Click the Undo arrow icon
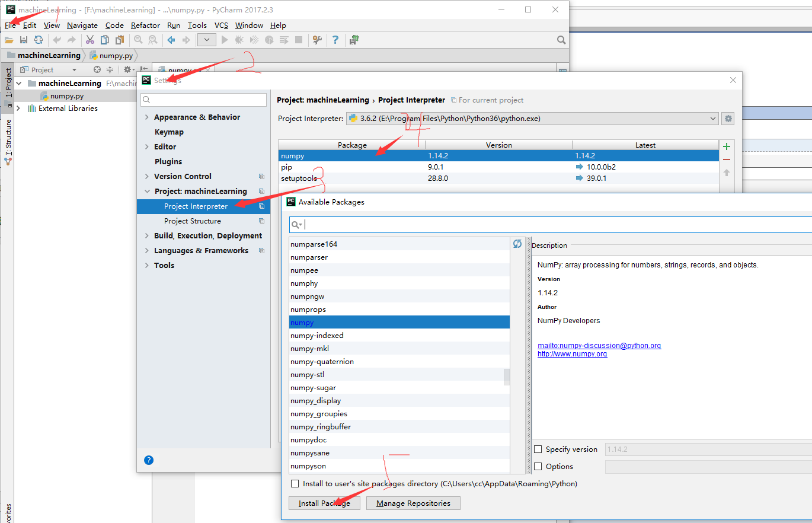 point(57,40)
